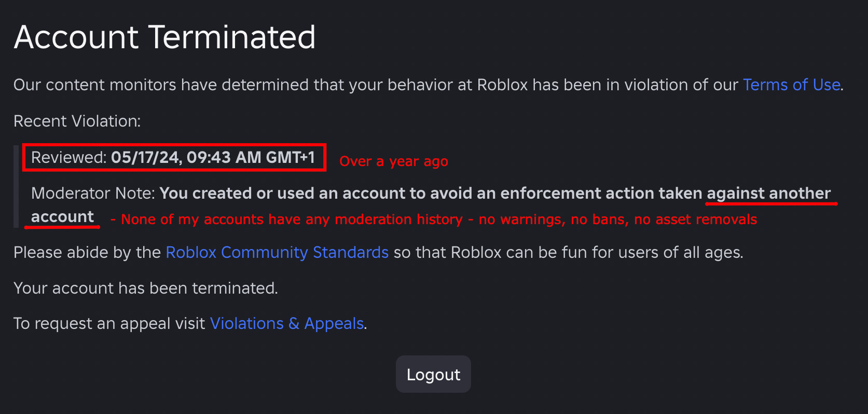
Task: Click the Reviewed label text
Action: click(x=68, y=157)
